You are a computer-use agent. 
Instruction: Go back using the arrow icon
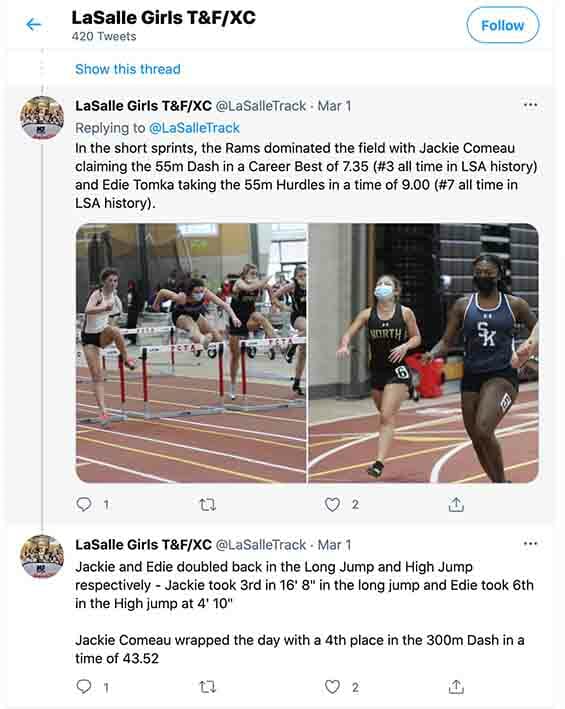coord(34,24)
